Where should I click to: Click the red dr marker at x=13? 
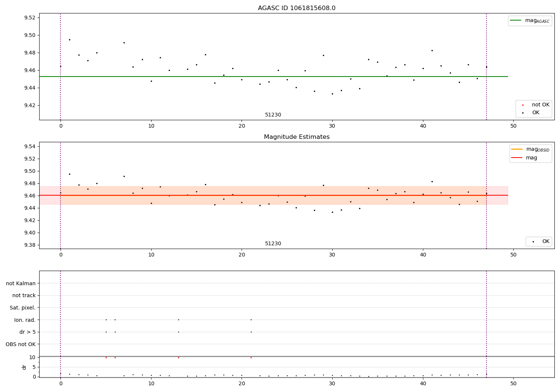[x=178, y=358]
